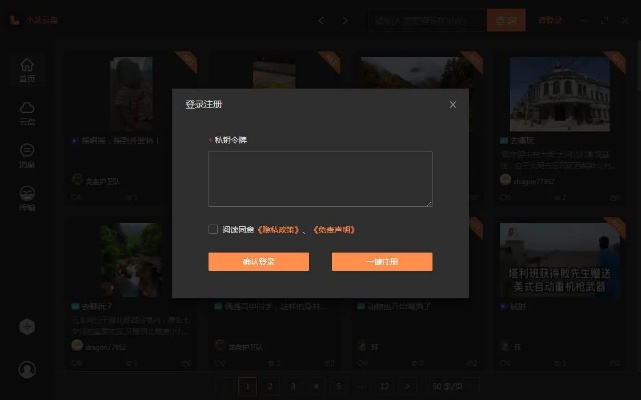The image size is (641, 400).
Task: Open the 50 条/页 page-size dropdown
Action: coord(452,386)
